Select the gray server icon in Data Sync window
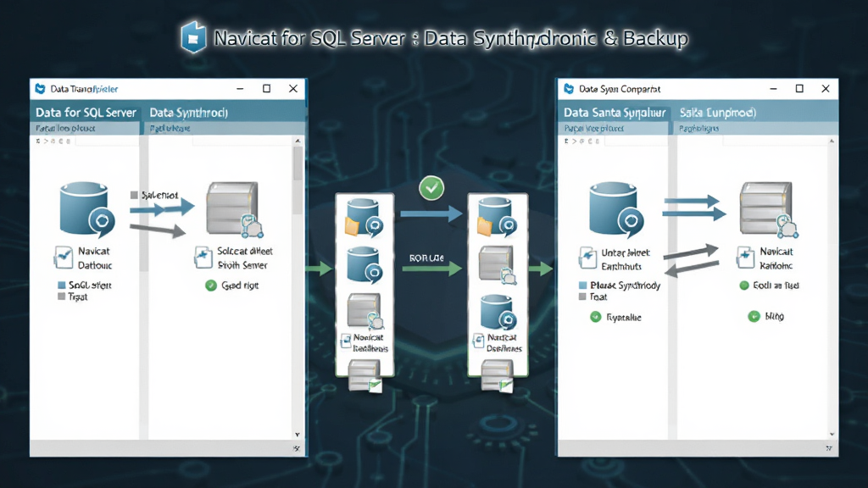868x488 pixels. pyautogui.click(x=768, y=209)
